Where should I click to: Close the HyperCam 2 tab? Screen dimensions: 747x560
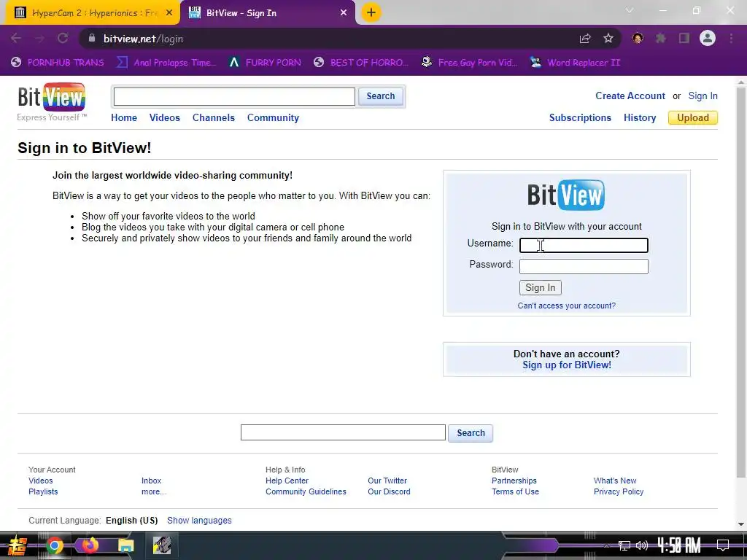pyautogui.click(x=169, y=13)
